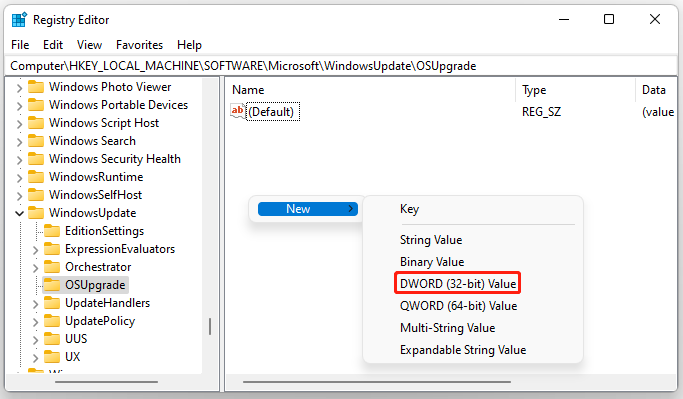Collapse the WindowsUpdate key

coord(19,213)
